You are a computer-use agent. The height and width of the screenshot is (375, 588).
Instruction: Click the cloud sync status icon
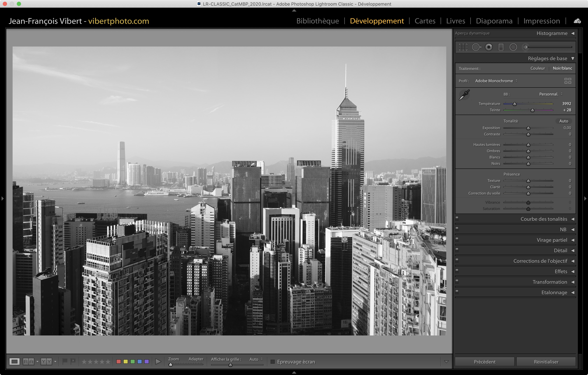pos(577,21)
